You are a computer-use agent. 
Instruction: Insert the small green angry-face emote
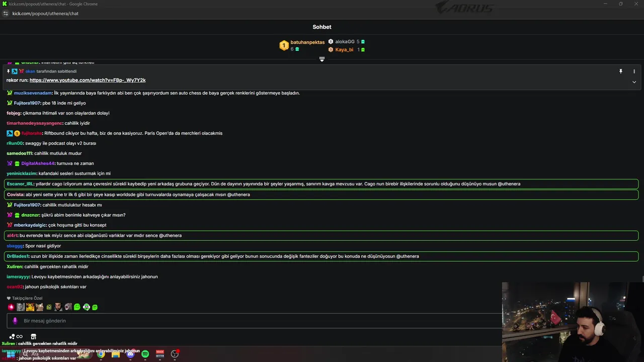click(x=49, y=307)
